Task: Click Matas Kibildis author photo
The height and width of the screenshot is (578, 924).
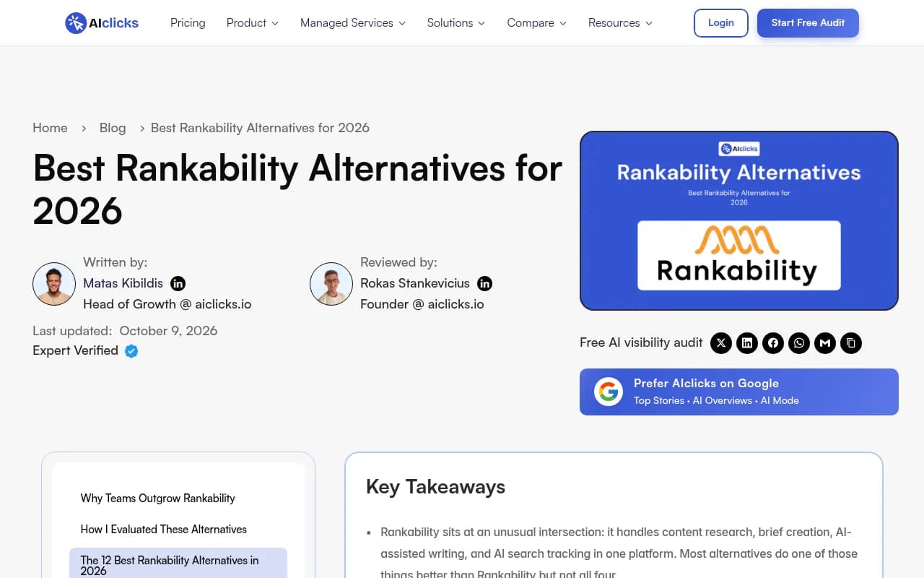Action: 54,284
